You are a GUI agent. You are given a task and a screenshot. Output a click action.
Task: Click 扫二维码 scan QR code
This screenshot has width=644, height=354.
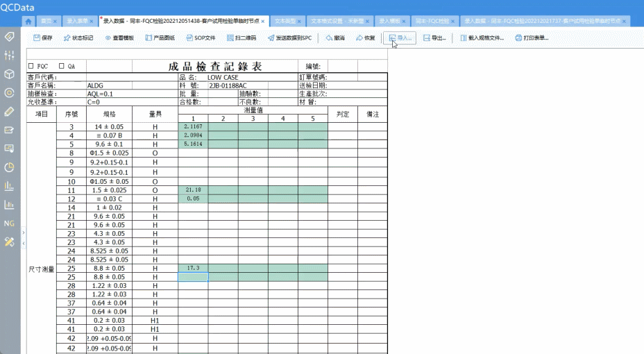[241, 38]
